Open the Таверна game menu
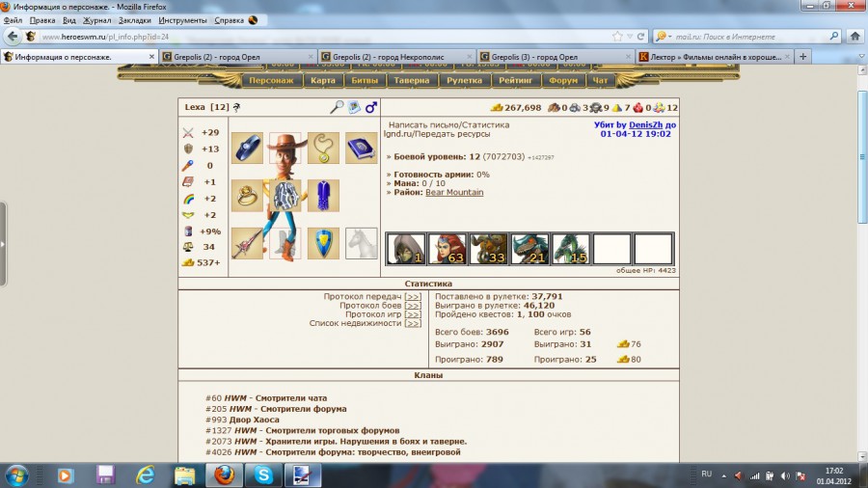 [x=411, y=80]
